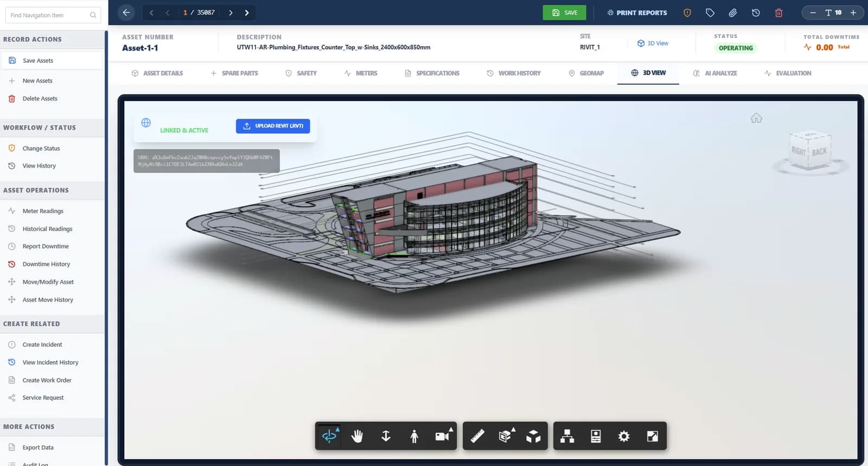
Task: Click the tag icon in top bar
Action: [710, 12]
